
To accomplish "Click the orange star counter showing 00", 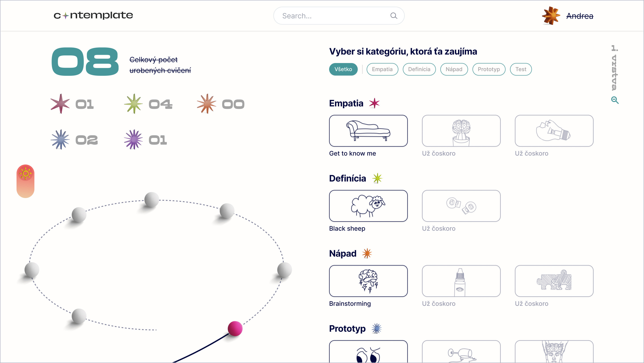I will click(x=207, y=104).
